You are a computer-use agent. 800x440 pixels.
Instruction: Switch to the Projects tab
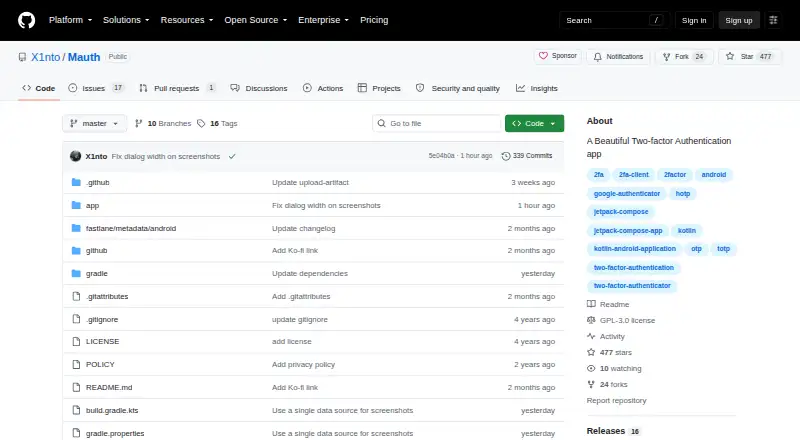click(x=379, y=88)
